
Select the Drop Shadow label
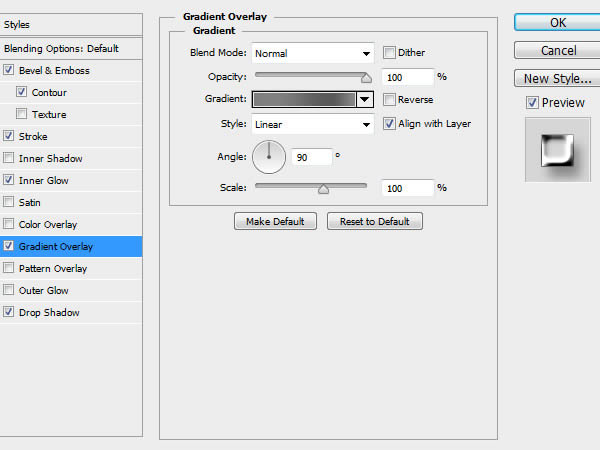[49, 313]
